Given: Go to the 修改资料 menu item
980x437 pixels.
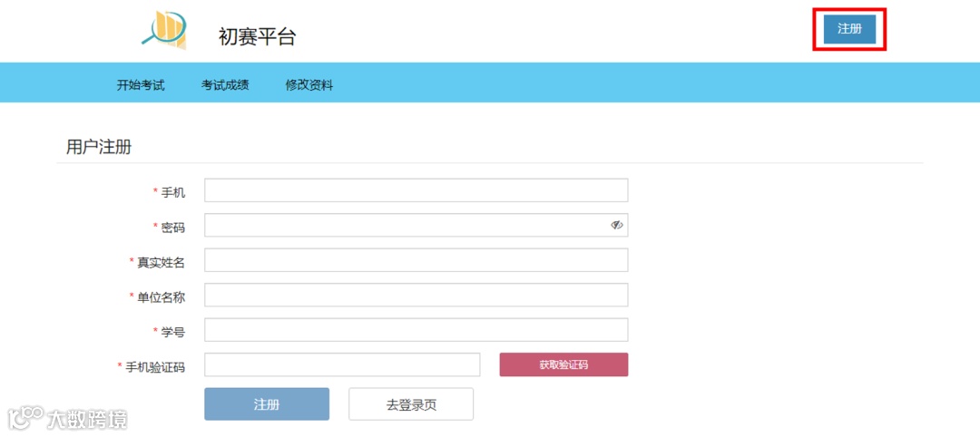Looking at the screenshot, I should [x=309, y=85].
